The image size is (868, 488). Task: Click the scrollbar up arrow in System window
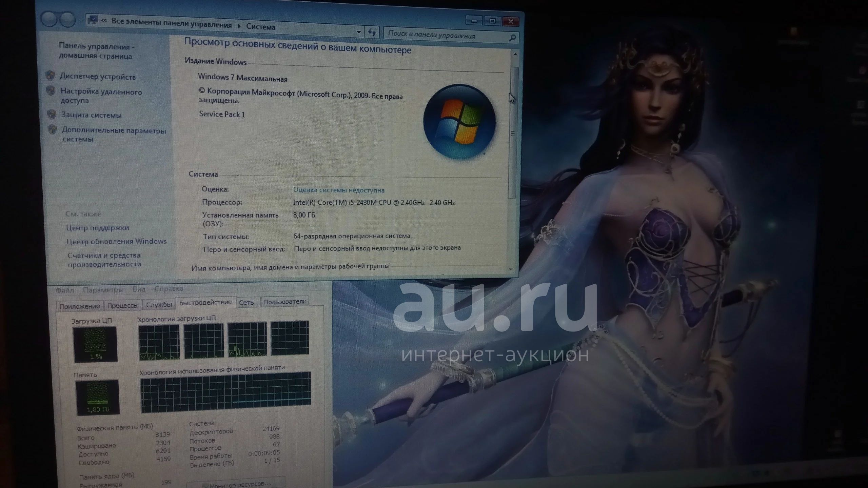515,54
